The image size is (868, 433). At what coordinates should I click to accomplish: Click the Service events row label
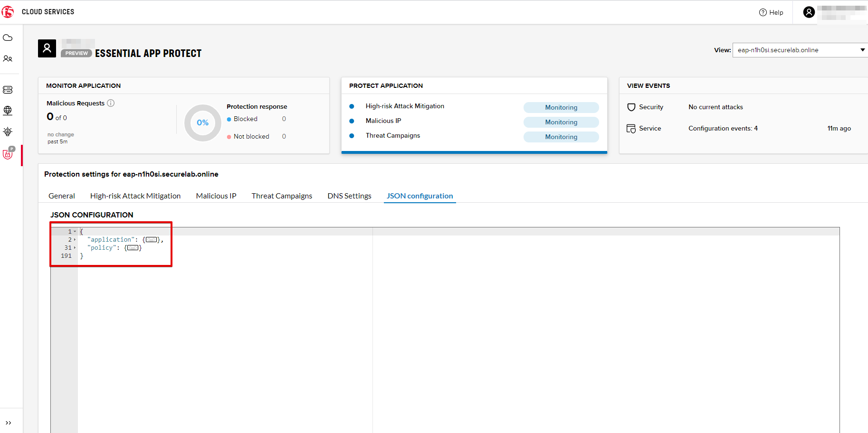click(x=650, y=129)
